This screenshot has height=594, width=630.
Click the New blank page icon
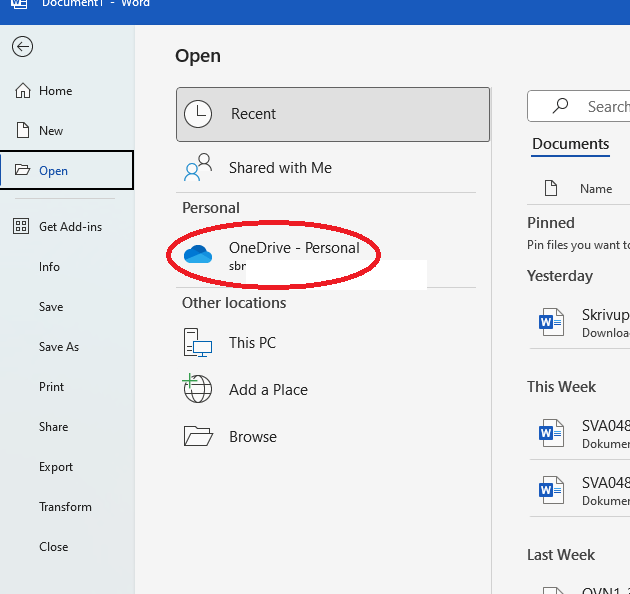click(22, 130)
